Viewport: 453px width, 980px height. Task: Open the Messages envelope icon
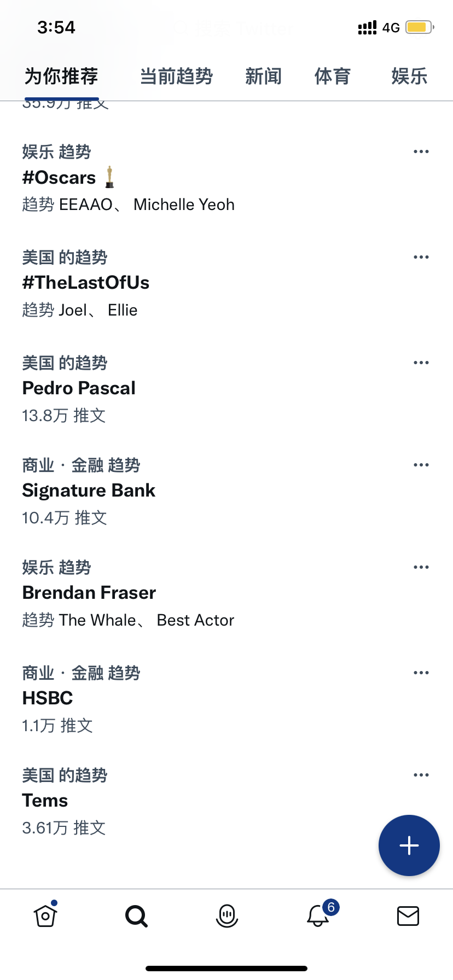coord(408,915)
